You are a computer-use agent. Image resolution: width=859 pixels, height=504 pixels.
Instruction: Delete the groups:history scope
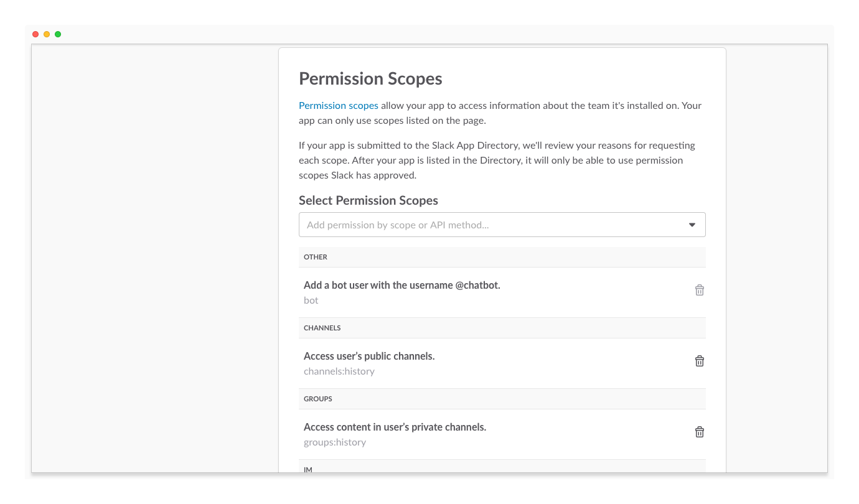pos(700,432)
